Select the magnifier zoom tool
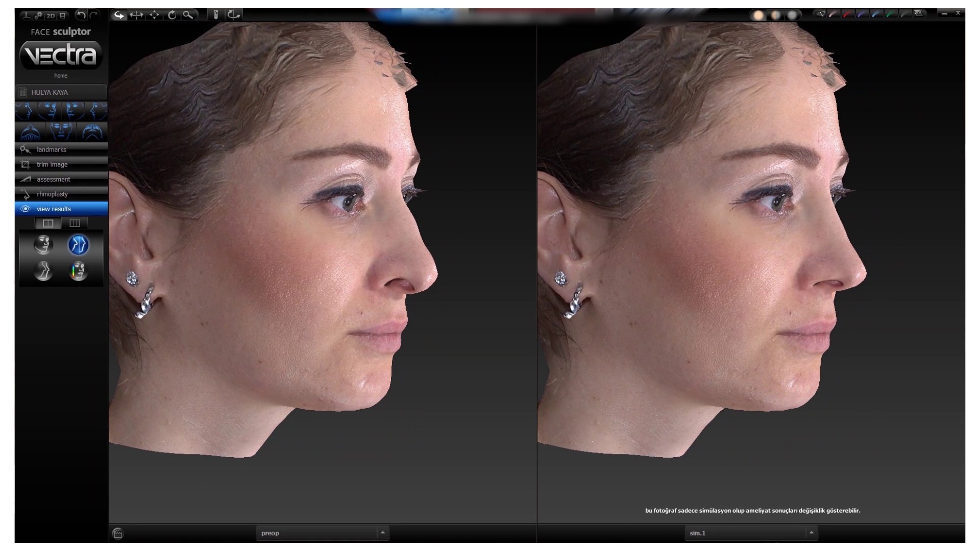 [x=188, y=15]
